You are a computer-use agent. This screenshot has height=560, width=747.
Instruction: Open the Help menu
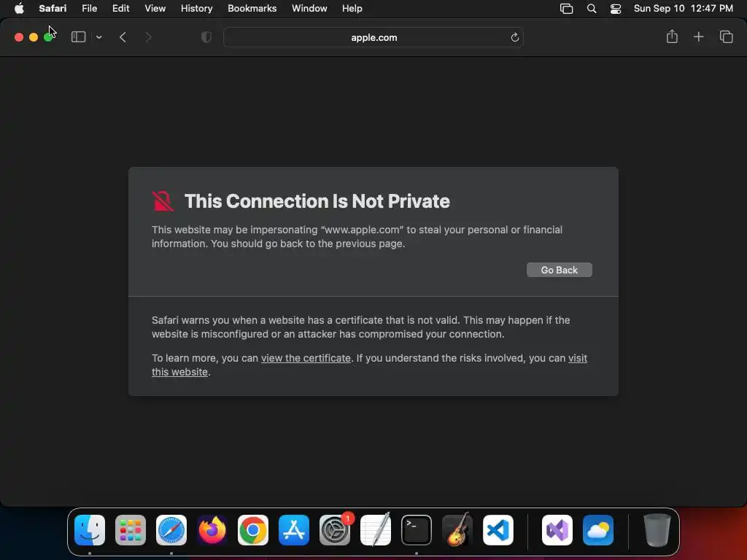point(352,9)
